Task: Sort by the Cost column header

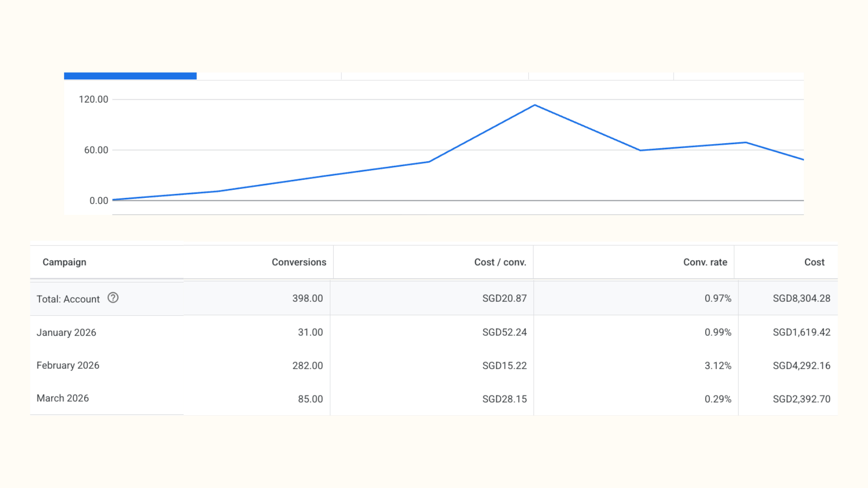Action: (814, 262)
